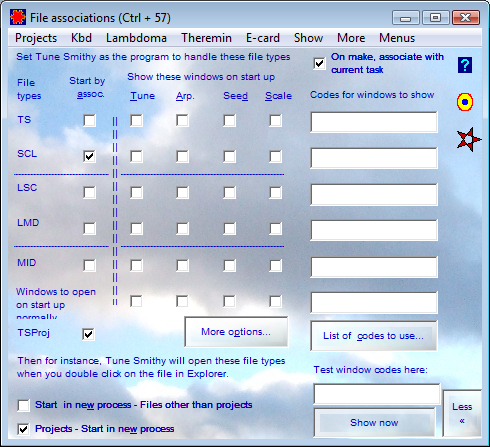This screenshot has width=490, height=447.
Task: Check Scale window for MID row
Action: (x=275, y=266)
